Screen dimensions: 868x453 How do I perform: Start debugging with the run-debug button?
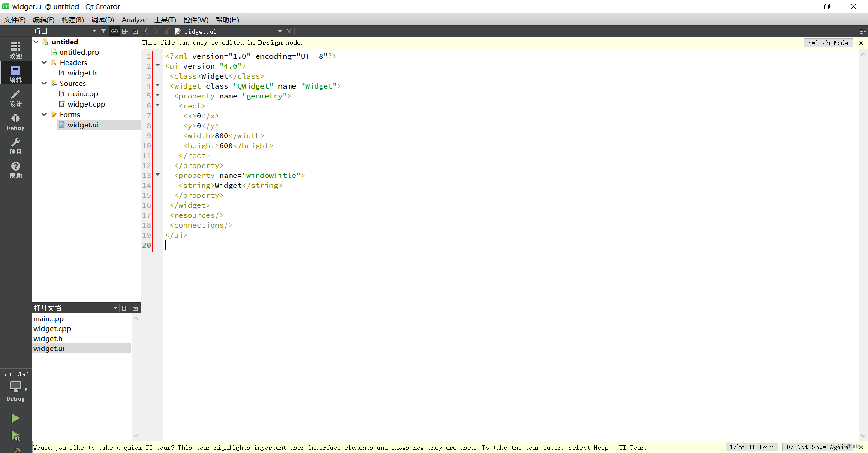15,436
